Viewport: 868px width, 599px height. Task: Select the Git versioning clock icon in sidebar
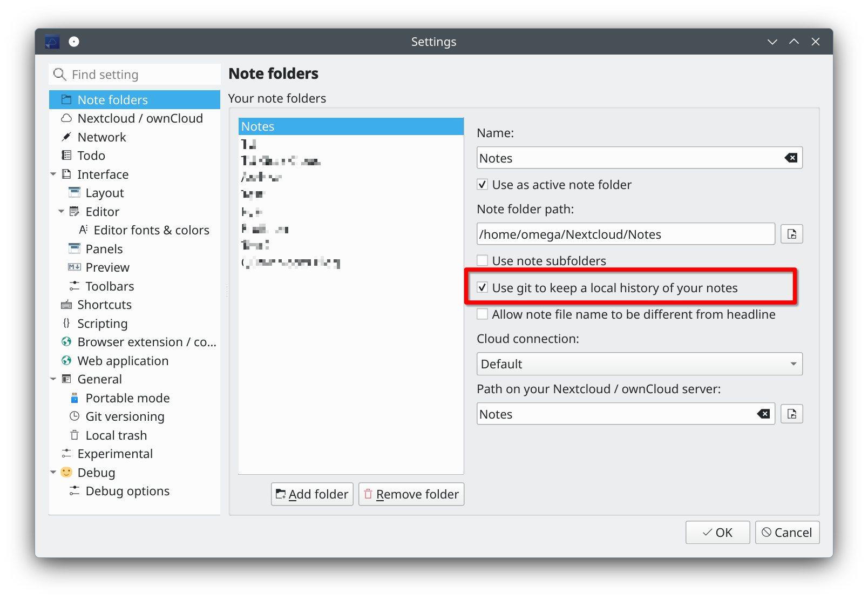tap(73, 416)
